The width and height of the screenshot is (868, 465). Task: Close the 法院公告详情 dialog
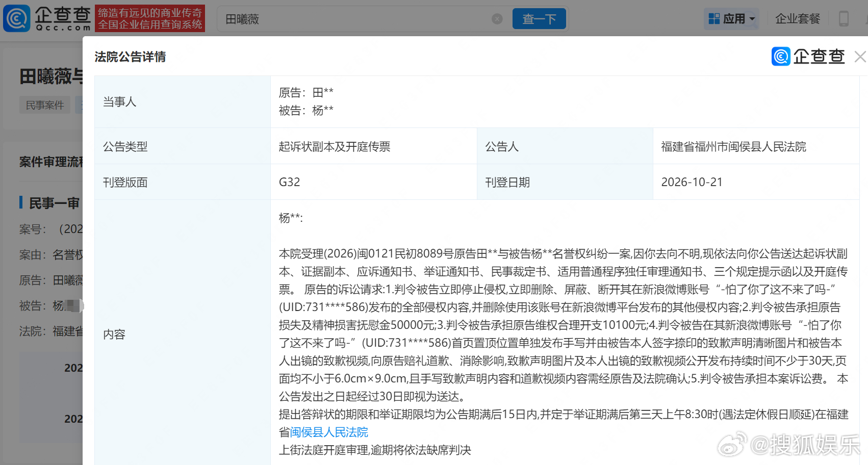point(860,57)
